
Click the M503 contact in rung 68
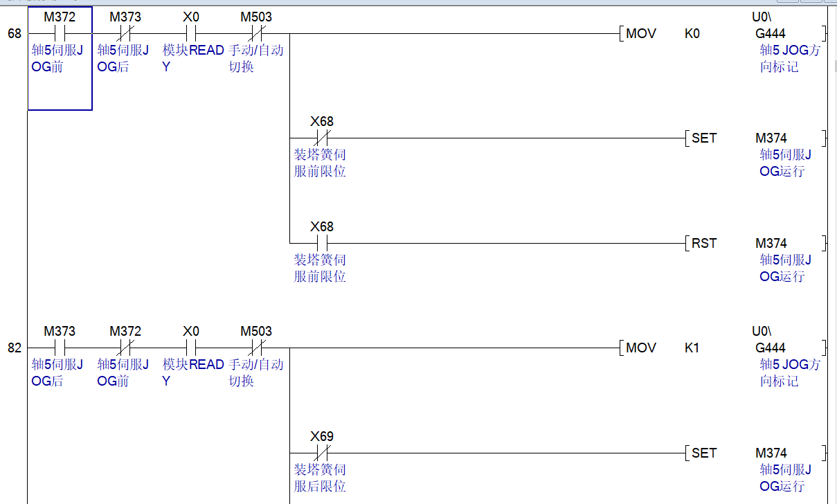pyautogui.click(x=256, y=33)
